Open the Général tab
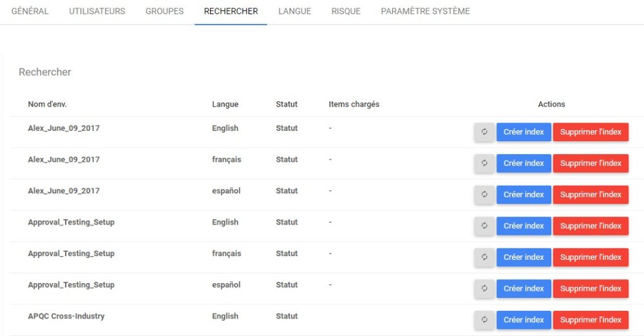644x336 pixels. pos(30,12)
